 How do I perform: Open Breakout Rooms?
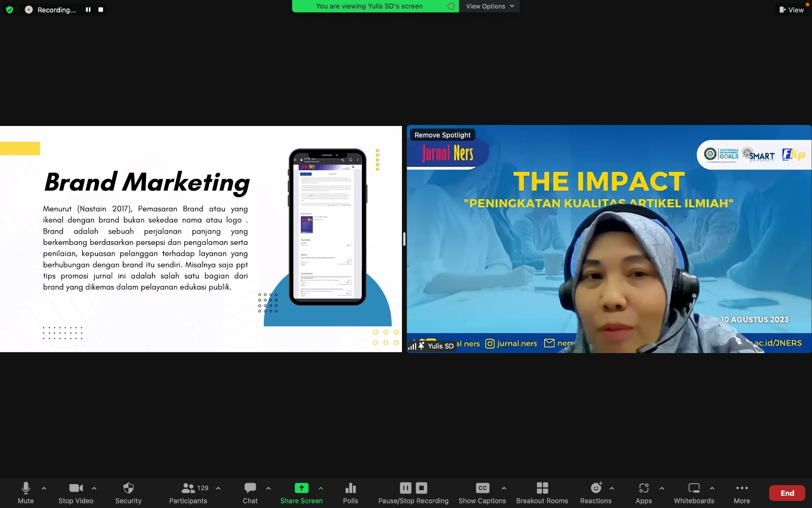[542, 488]
